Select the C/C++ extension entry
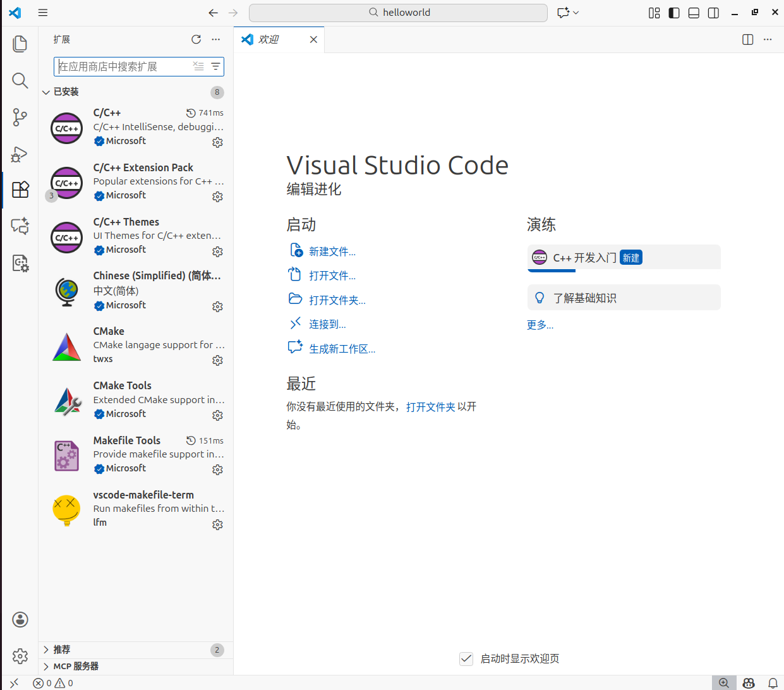784x690 pixels. pyautogui.click(x=136, y=127)
